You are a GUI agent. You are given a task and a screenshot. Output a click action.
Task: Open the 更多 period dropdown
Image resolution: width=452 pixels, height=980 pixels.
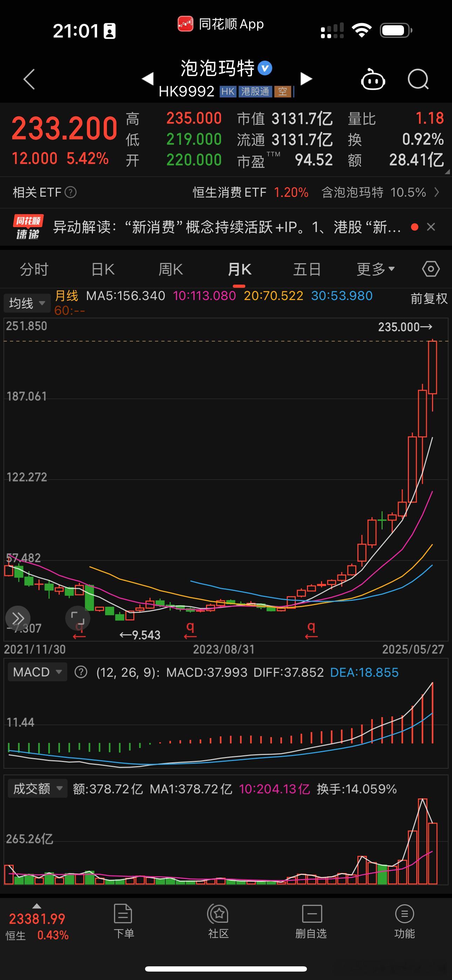pos(376,269)
